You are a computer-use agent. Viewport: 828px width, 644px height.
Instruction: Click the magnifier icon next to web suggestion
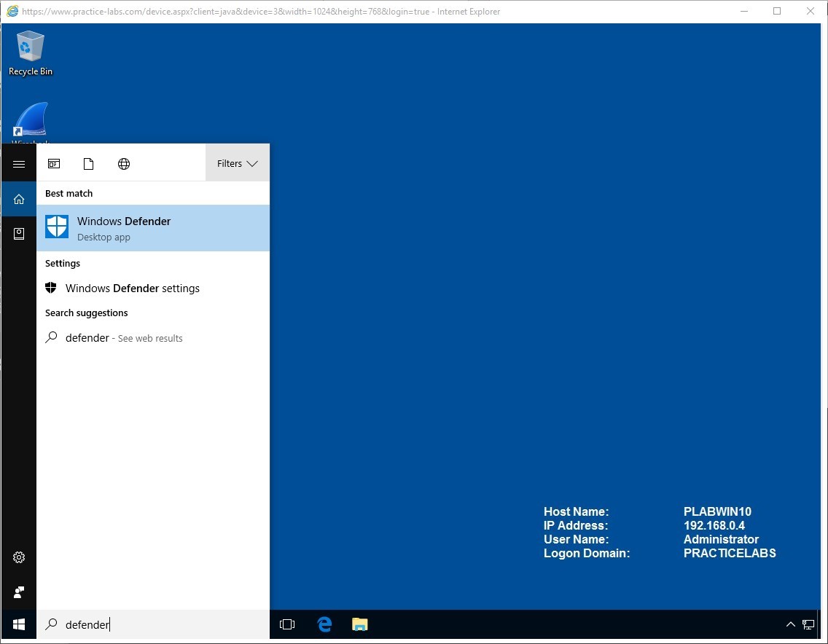click(x=51, y=337)
